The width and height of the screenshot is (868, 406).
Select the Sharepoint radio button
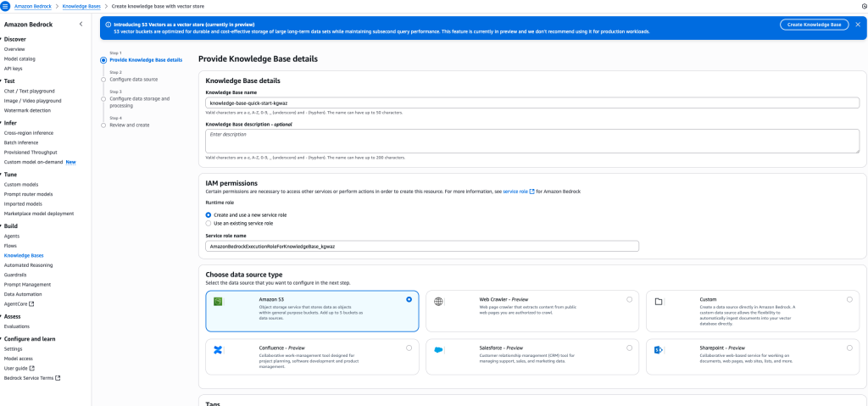(x=849, y=348)
